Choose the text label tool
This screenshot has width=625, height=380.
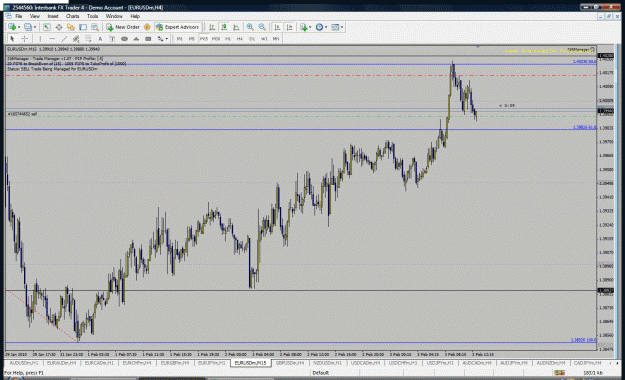pyautogui.click(x=100, y=39)
